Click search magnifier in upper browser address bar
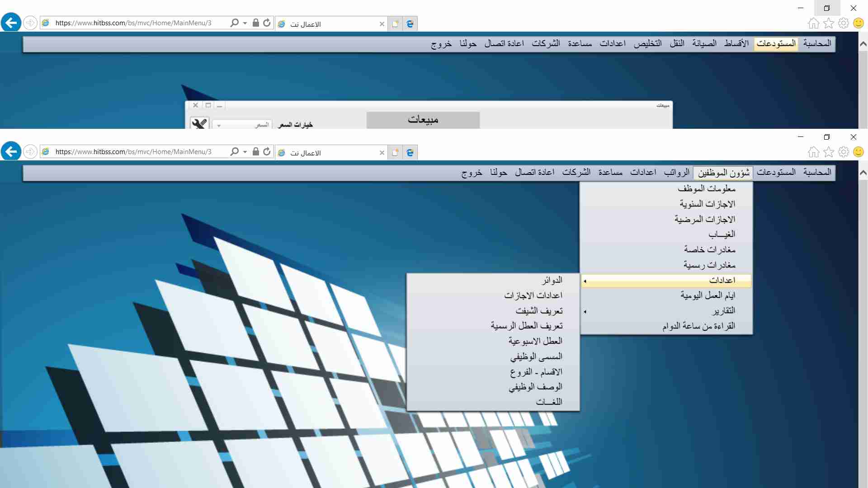Screen dimensions: 868x488 tap(234, 23)
